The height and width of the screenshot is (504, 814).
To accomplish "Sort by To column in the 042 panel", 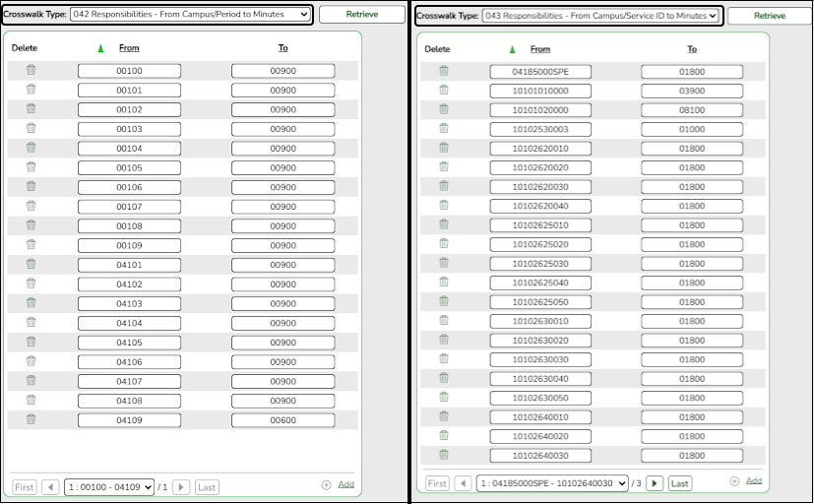I will tap(282, 48).
